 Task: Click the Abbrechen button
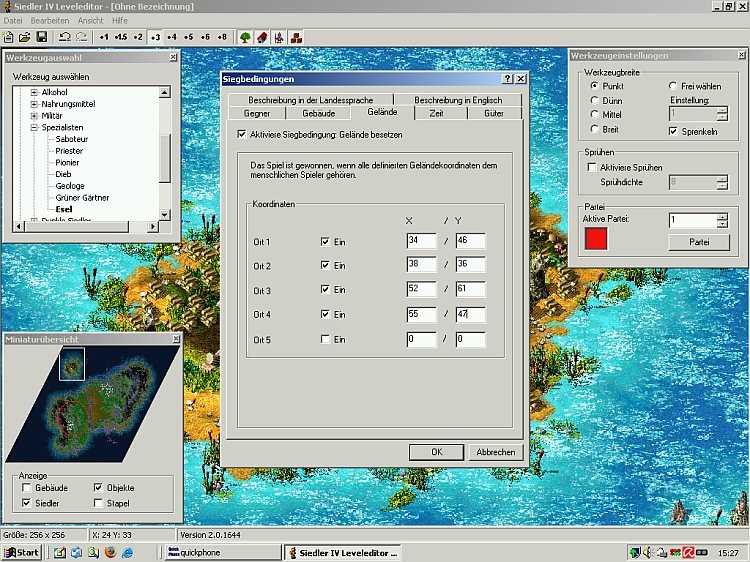pos(496,452)
